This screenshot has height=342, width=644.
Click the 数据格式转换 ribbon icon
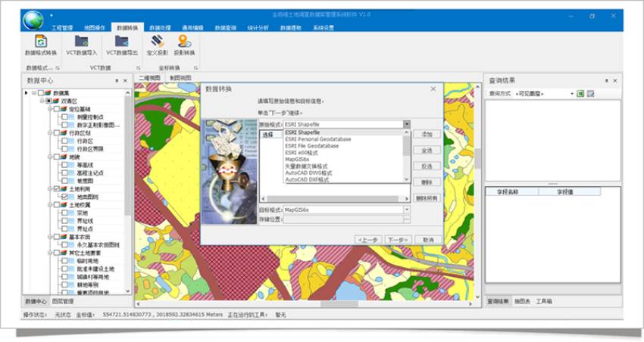tap(41, 42)
